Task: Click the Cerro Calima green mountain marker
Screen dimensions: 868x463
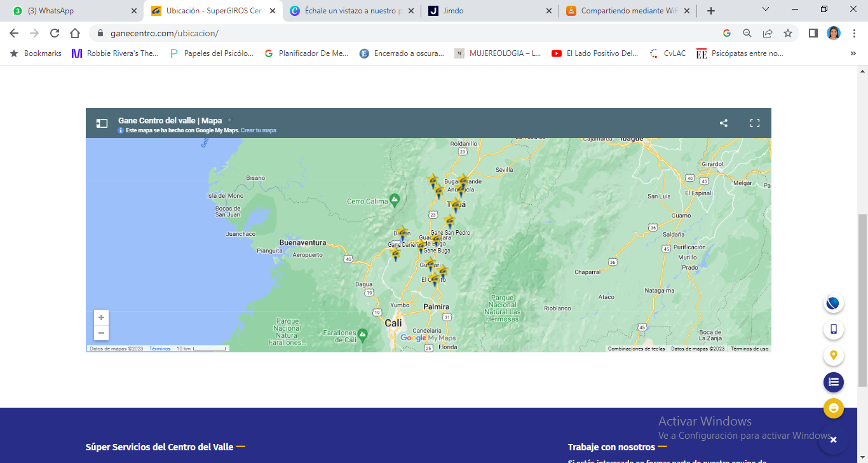Action: pos(395,200)
